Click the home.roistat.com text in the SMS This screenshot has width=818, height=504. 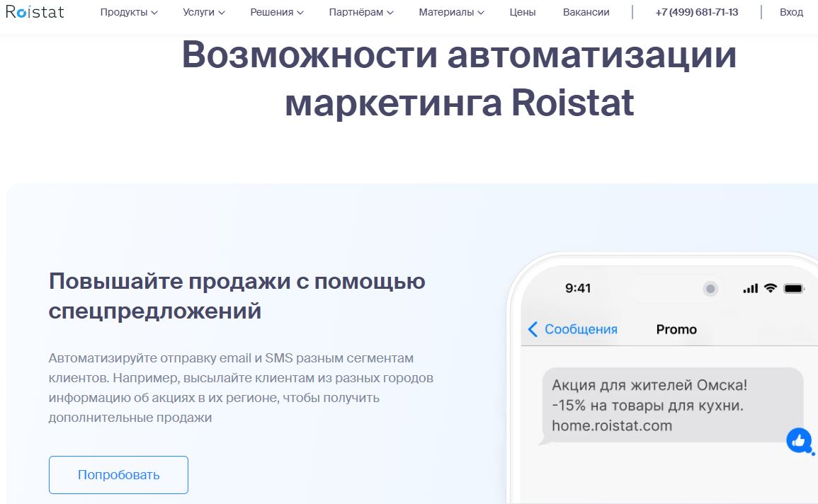(612, 426)
